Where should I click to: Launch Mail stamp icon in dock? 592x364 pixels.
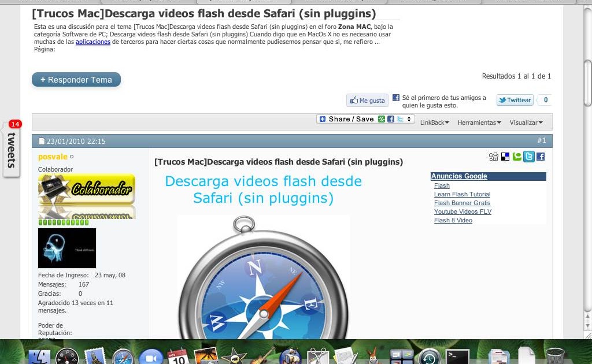point(94,357)
